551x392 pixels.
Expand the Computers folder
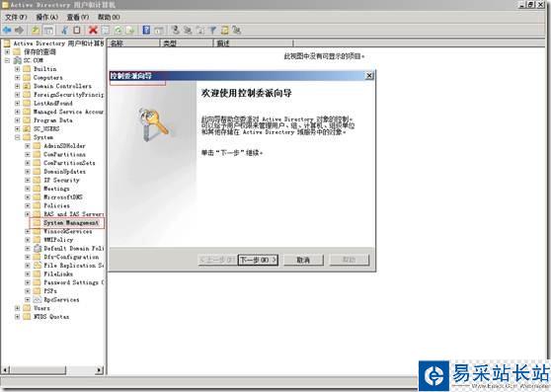[x=17, y=77]
